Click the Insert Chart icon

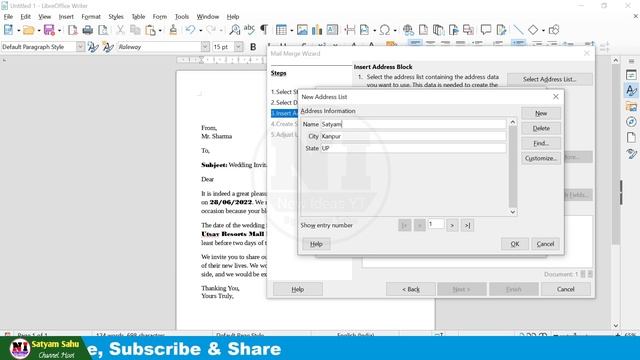click(x=317, y=30)
